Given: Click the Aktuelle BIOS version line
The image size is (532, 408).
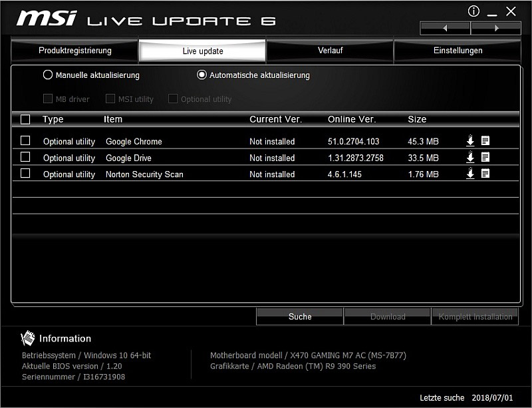Looking at the screenshot, I should pyautogui.click(x=72, y=366).
